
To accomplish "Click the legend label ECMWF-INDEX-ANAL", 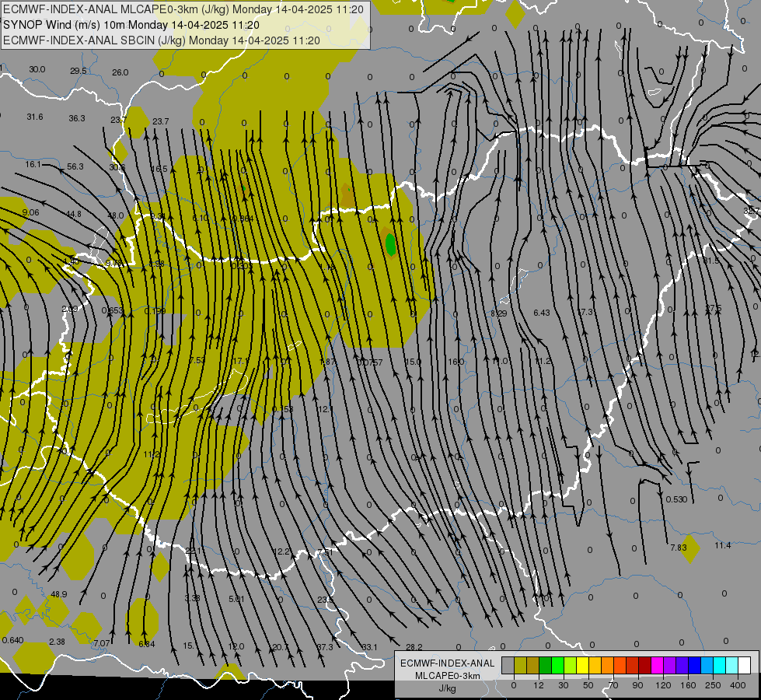I will [x=447, y=663].
